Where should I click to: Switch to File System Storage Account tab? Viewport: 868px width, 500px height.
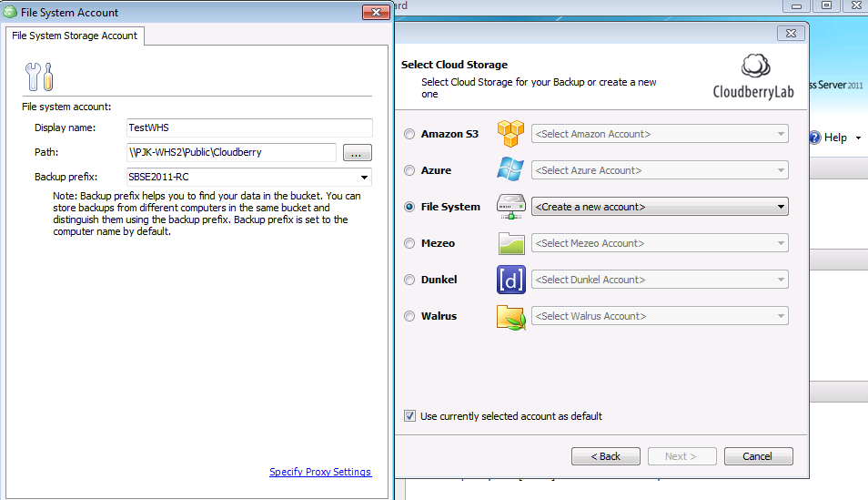pos(75,36)
